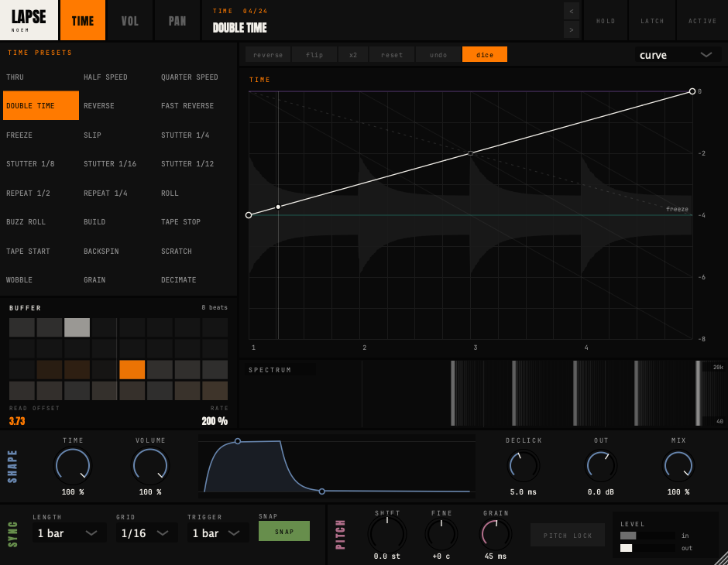This screenshot has height=565, width=728.
Task: Click the resize handle in the bottom corner
Action: click(x=721, y=558)
